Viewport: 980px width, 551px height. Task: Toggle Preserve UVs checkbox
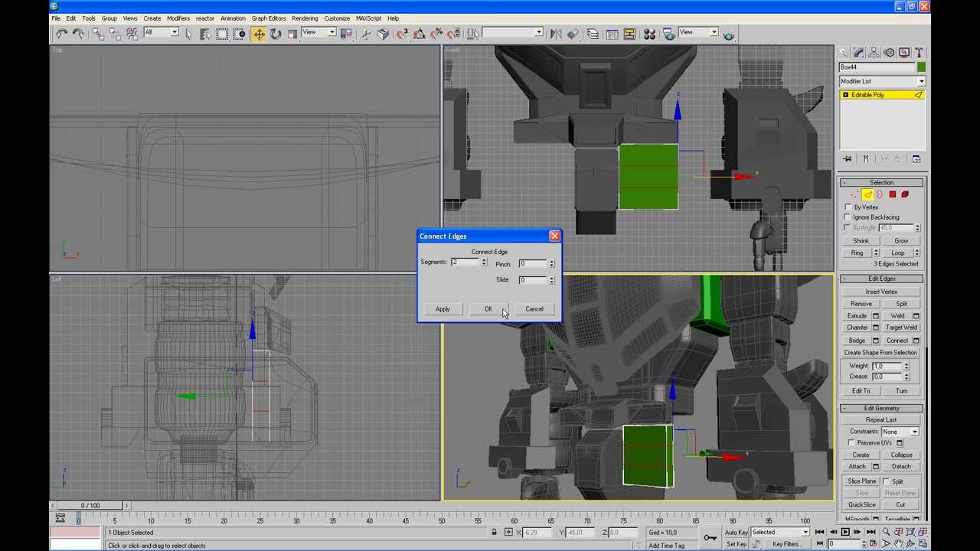(852, 443)
